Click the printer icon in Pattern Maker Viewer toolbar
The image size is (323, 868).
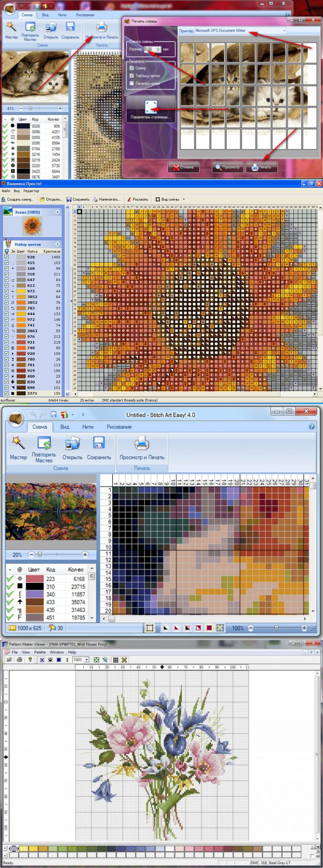tap(19, 660)
